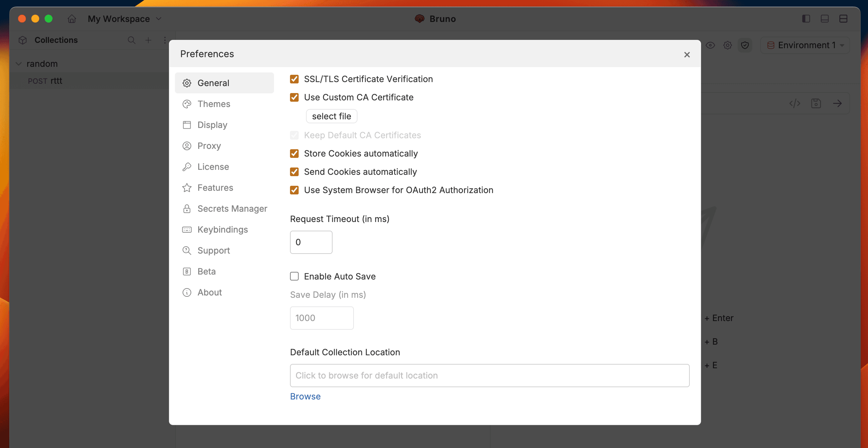The height and width of the screenshot is (448, 868).
Task: Click the Browse link for default collection location
Action: pos(305,396)
